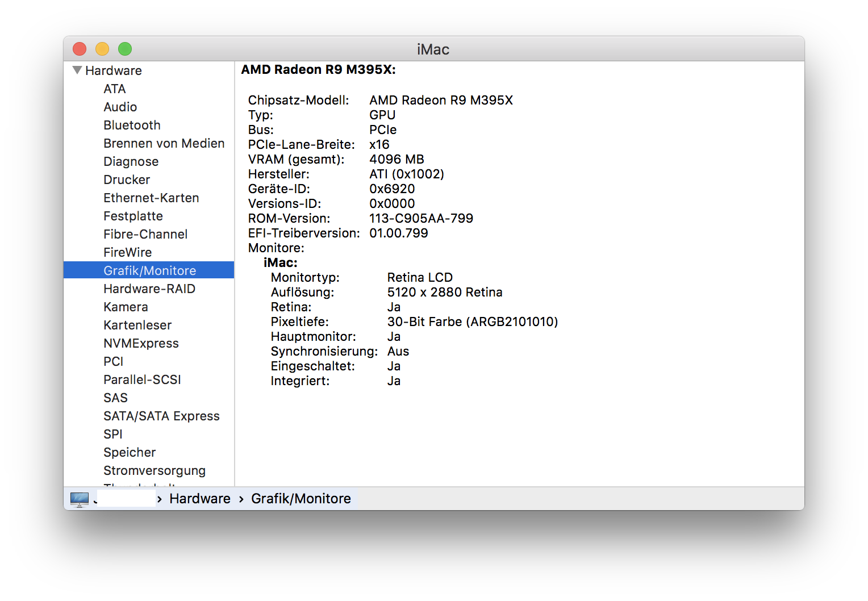
Task: Click the GPU value next to Typ
Action: click(382, 115)
